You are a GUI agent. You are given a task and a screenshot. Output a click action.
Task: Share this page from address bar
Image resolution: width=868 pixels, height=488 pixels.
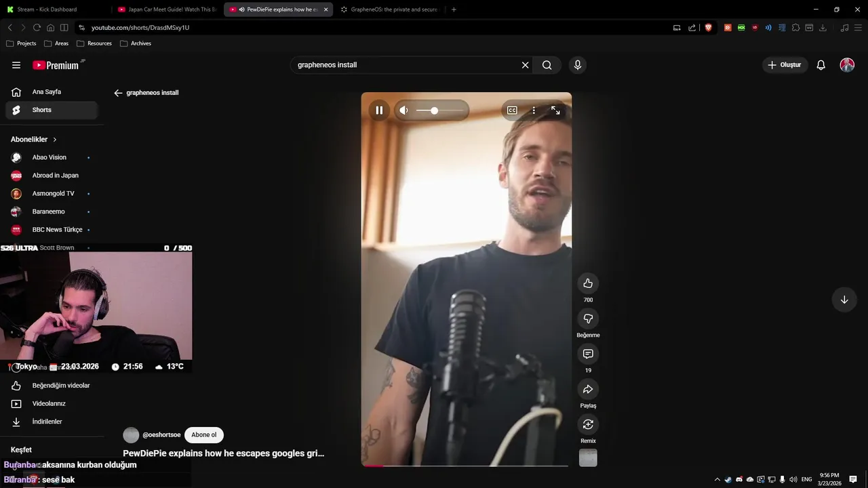692,28
